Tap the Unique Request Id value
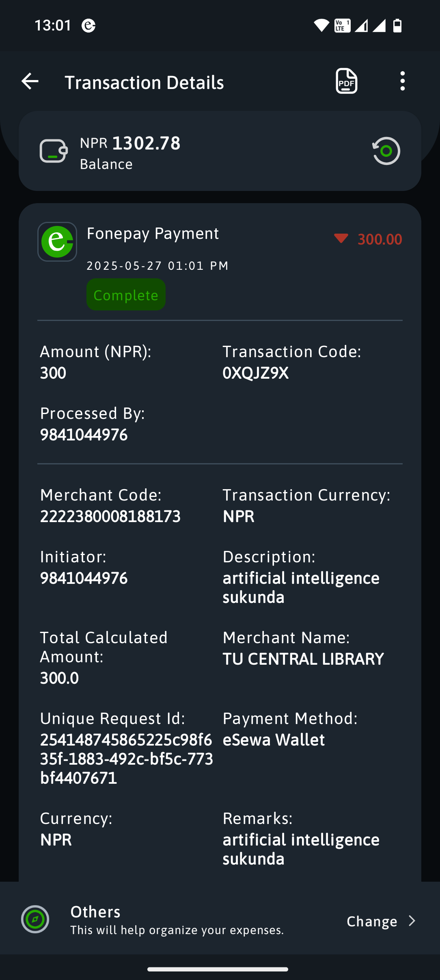This screenshot has height=980, width=440. 126,759
